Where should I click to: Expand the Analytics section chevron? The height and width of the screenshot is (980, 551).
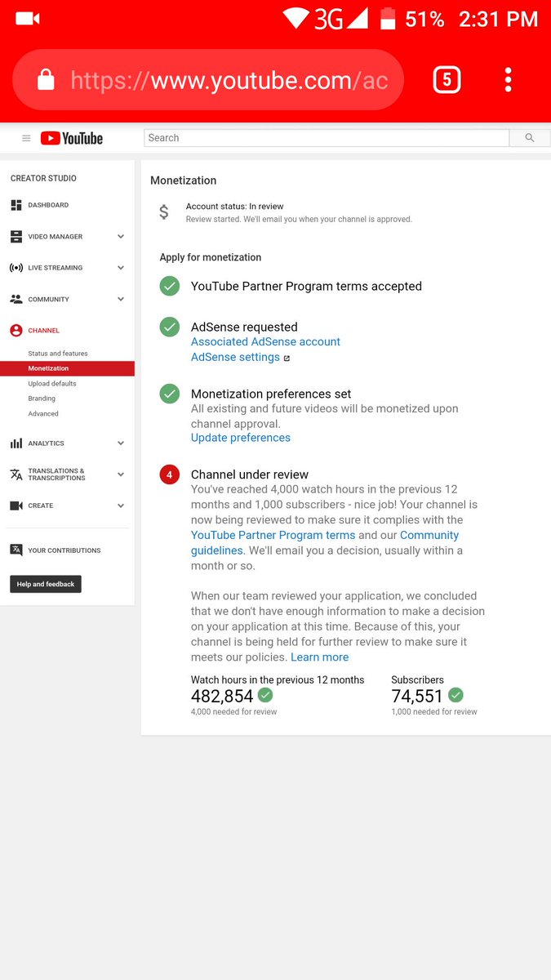tap(121, 443)
